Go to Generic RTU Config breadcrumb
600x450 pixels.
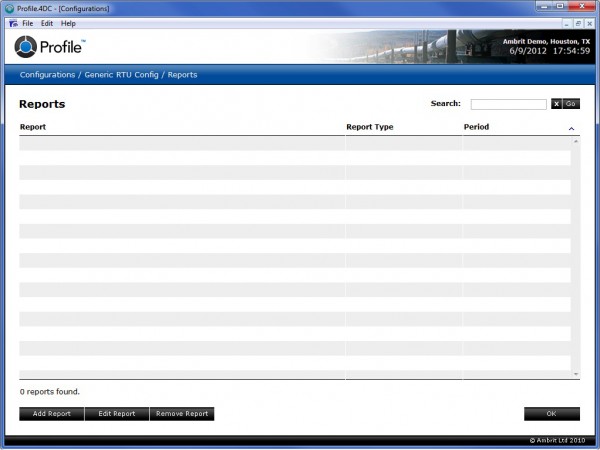121,75
